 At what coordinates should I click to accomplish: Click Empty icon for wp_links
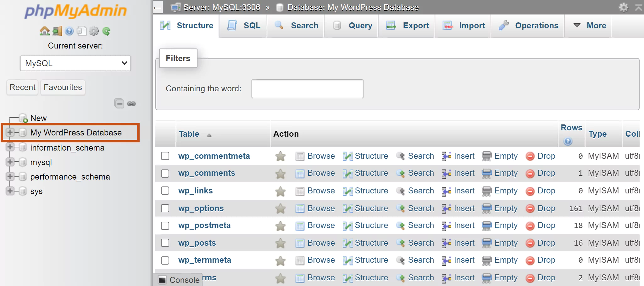486,191
